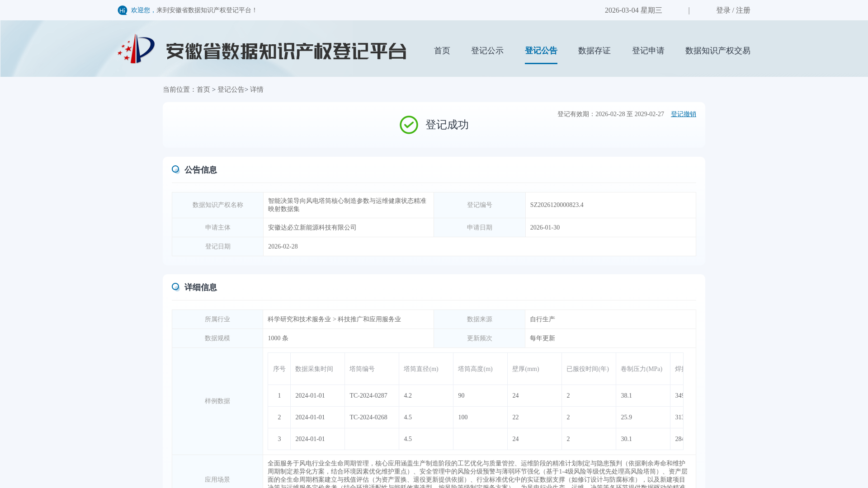
Task: Click pressure value 25.9 in row 2
Action: point(626,418)
